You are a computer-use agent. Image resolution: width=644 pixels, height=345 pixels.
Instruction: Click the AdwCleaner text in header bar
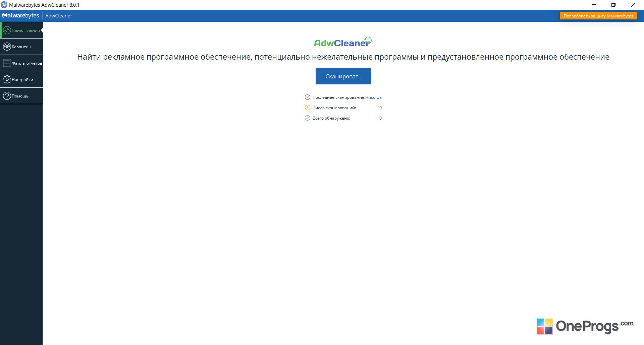click(59, 16)
